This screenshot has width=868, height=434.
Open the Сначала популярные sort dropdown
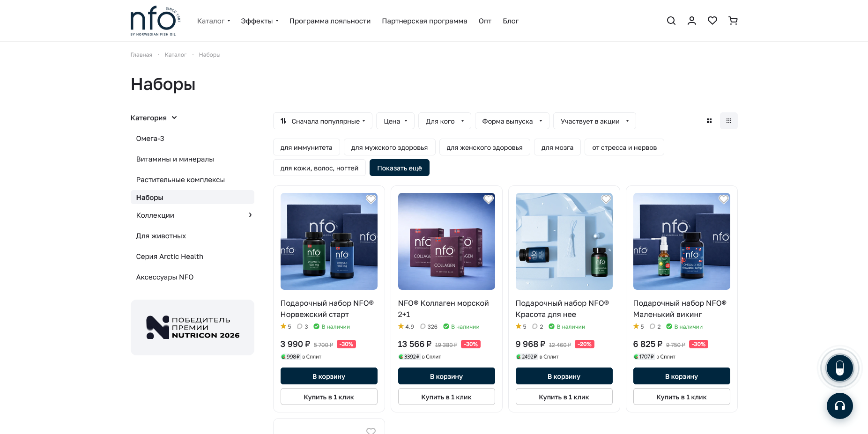pos(323,121)
